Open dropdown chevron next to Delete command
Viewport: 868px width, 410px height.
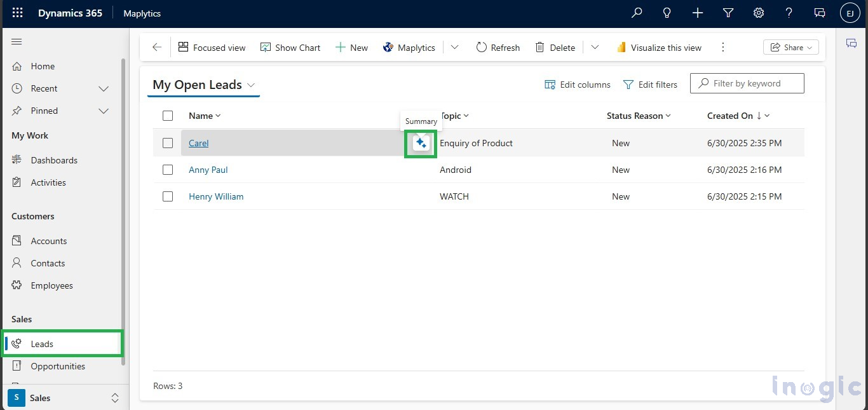tap(595, 47)
